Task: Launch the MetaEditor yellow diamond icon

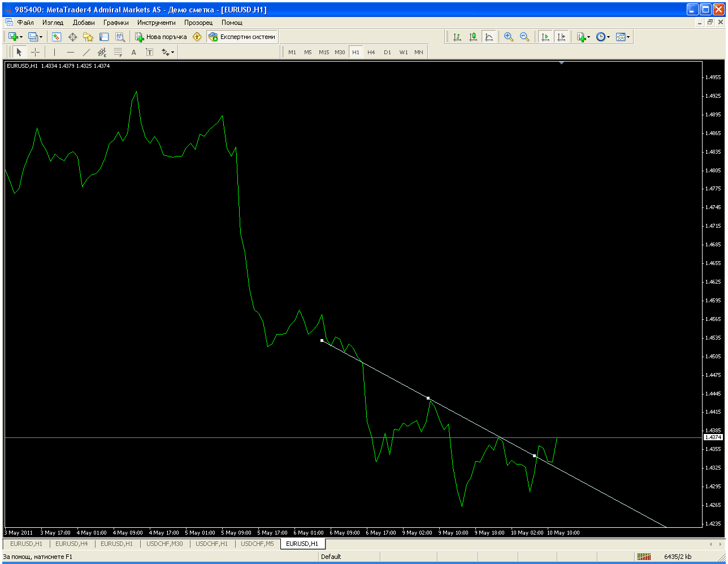Action: coord(197,37)
